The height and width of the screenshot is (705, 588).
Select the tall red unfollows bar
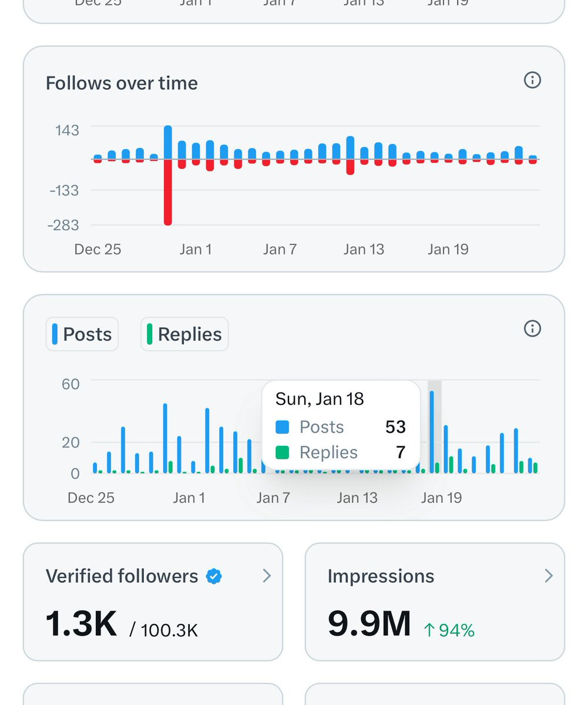168,192
